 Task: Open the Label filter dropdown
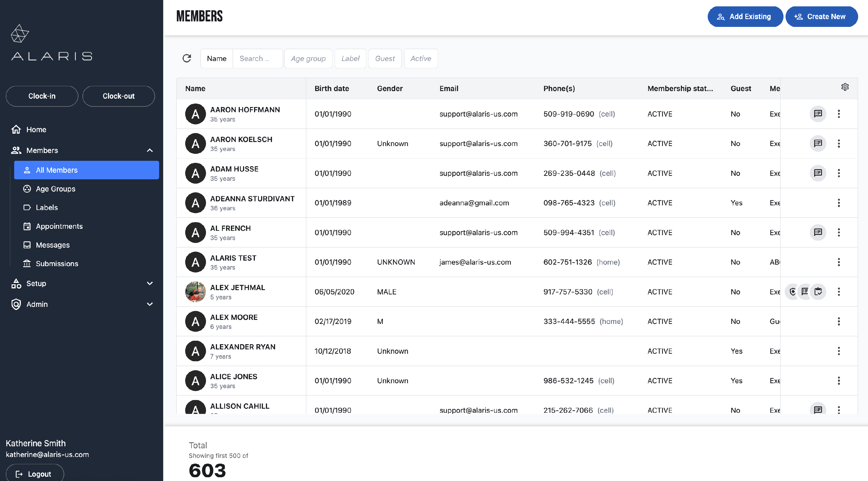(x=350, y=58)
